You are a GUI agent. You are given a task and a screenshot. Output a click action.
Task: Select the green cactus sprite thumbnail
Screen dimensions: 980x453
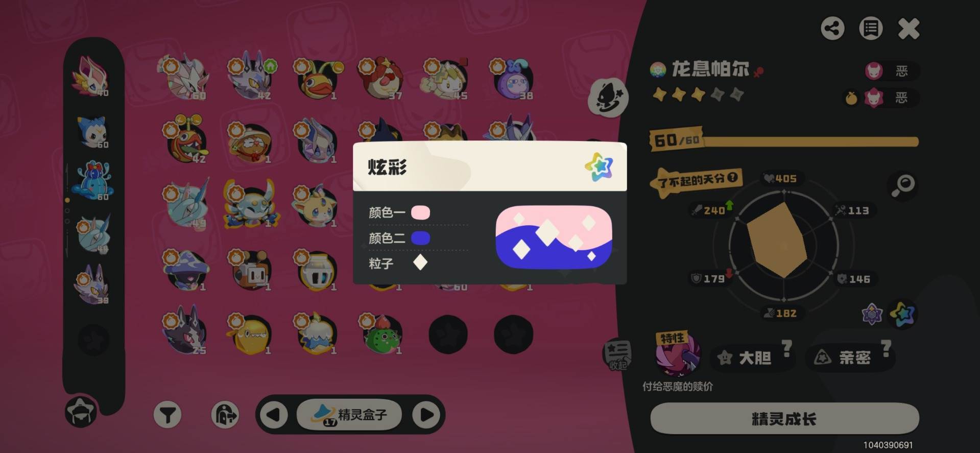(x=383, y=335)
